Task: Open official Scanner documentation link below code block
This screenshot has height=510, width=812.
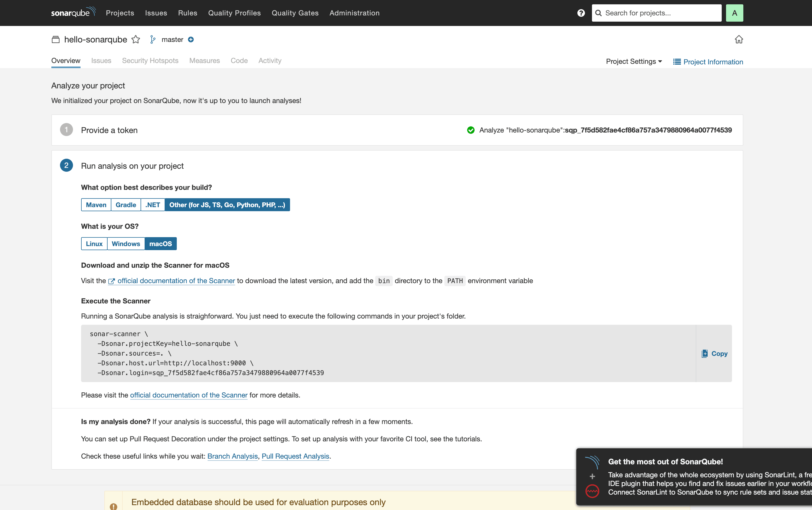Action: click(189, 395)
